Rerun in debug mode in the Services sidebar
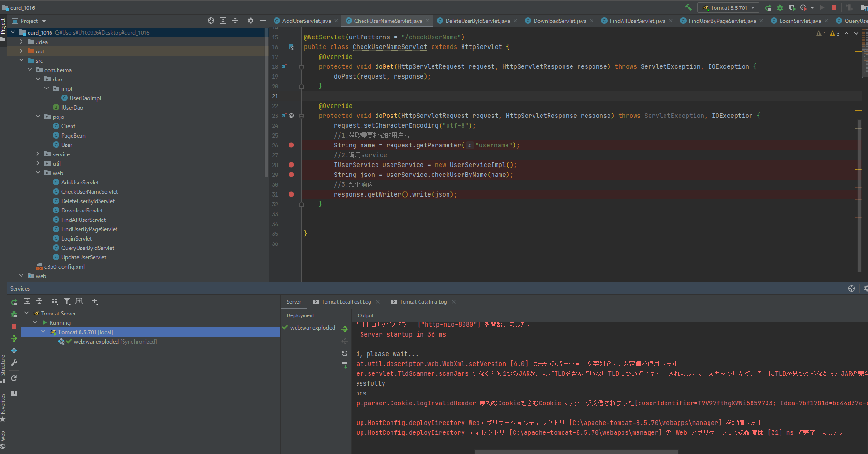Screen dimensions: 868x454 click(14, 314)
